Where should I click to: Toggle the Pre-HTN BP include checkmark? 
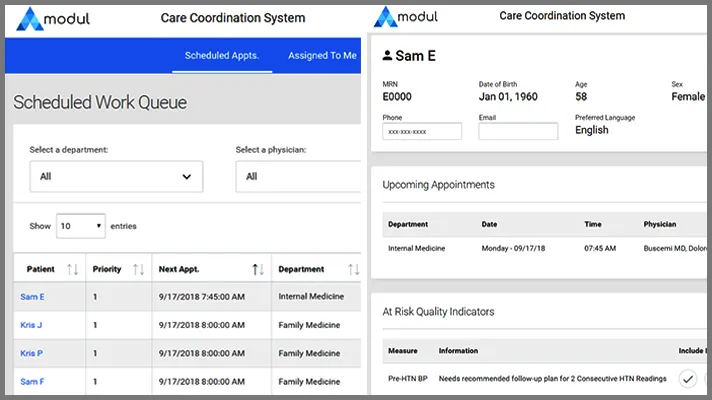coord(688,378)
